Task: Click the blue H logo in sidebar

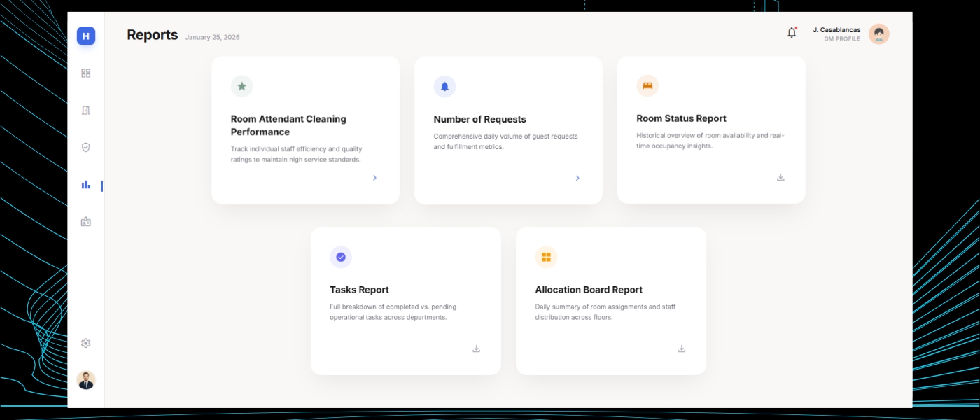Action: pos(86,36)
